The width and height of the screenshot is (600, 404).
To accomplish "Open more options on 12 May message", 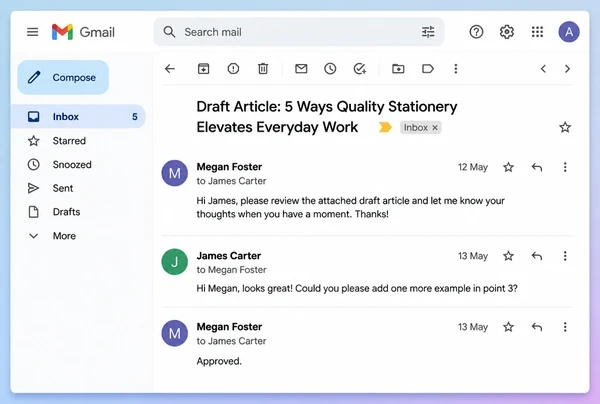I will [565, 167].
